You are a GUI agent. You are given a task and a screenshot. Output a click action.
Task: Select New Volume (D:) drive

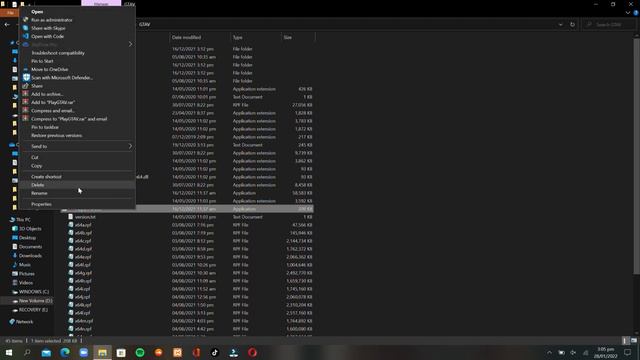[x=35, y=300]
